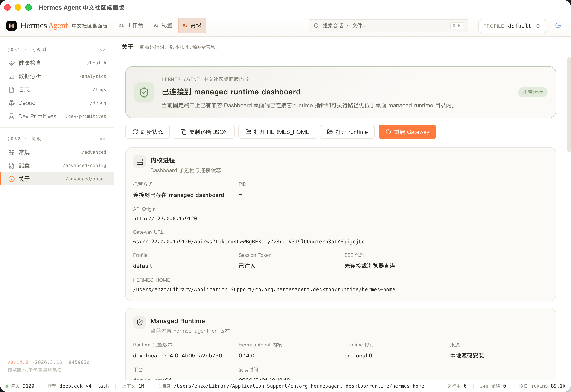Click the 数据分析 bar chart icon
The image size is (571, 392).
click(11, 76)
